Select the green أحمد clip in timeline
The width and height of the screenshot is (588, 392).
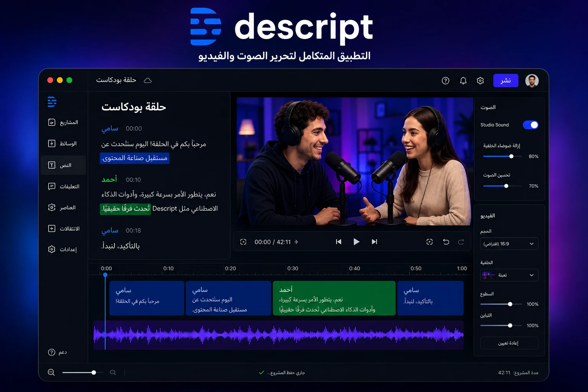coord(334,298)
